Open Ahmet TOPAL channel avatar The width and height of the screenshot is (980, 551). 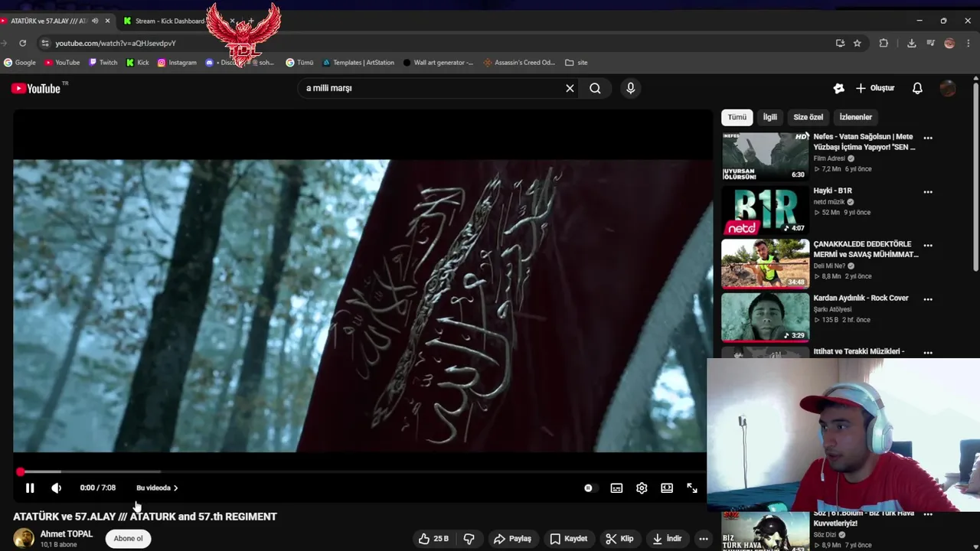click(x=24, y=539)
